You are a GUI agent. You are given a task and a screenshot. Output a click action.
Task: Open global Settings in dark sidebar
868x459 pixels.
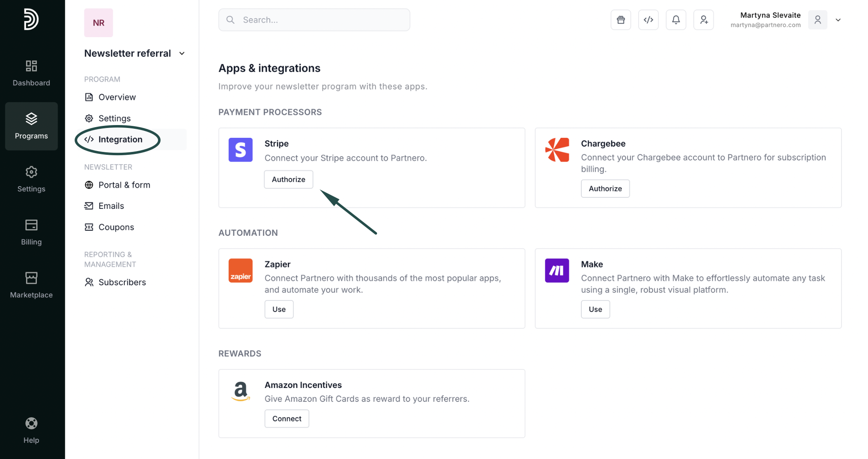(x=31, y=179)
